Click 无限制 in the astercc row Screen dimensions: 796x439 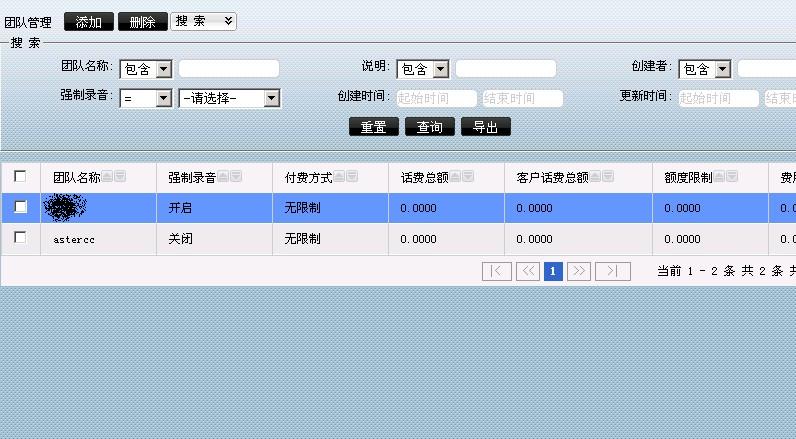coord(303,239)
